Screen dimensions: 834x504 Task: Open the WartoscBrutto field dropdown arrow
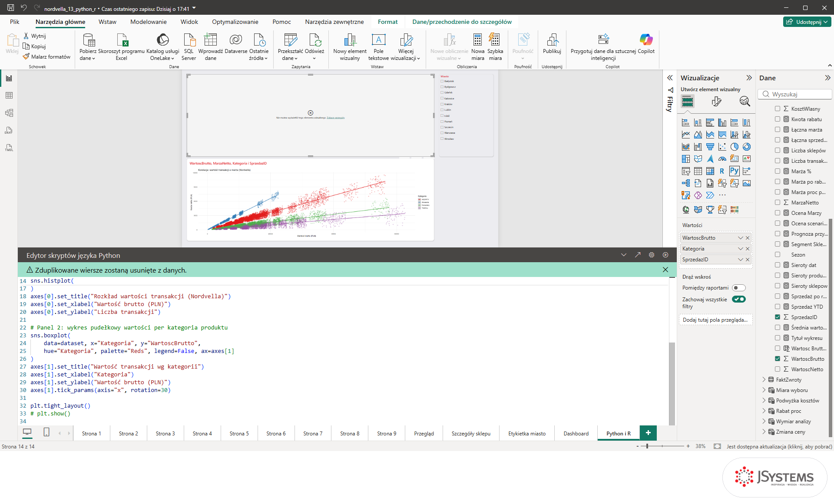[x=741, y=238]
